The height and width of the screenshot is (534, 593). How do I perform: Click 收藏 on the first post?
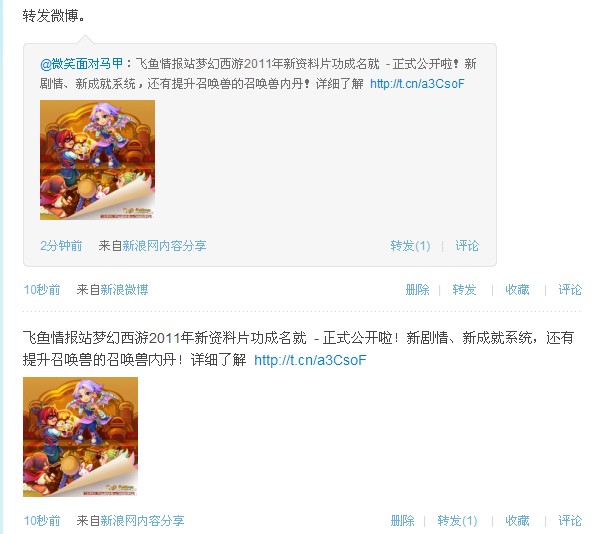[517, 290]
